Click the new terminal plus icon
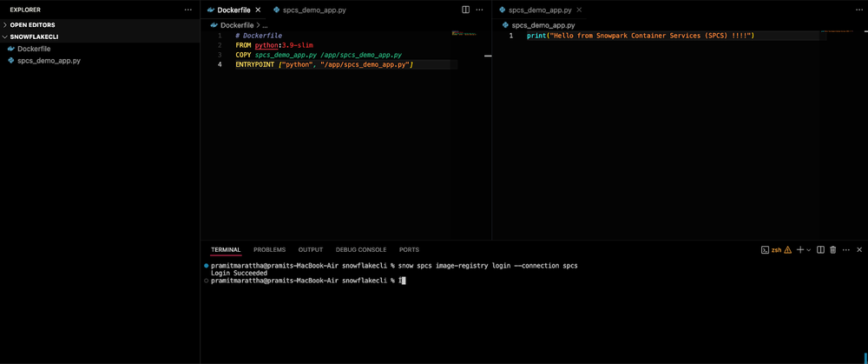Image resolution: width=868 pixels, height=364 pixels. [800, 249]
